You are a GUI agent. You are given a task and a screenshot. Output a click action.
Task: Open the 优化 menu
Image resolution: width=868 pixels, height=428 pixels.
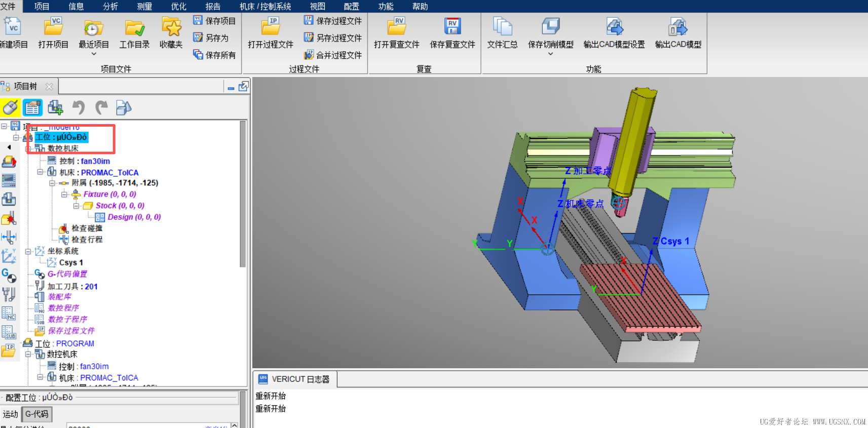click(178, 7)
